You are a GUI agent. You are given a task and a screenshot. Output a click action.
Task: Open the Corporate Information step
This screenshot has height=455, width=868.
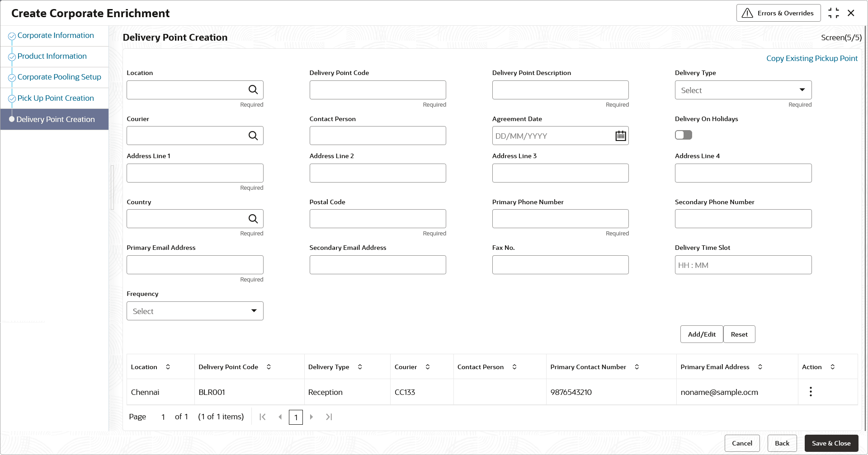(x=56, y=36)
